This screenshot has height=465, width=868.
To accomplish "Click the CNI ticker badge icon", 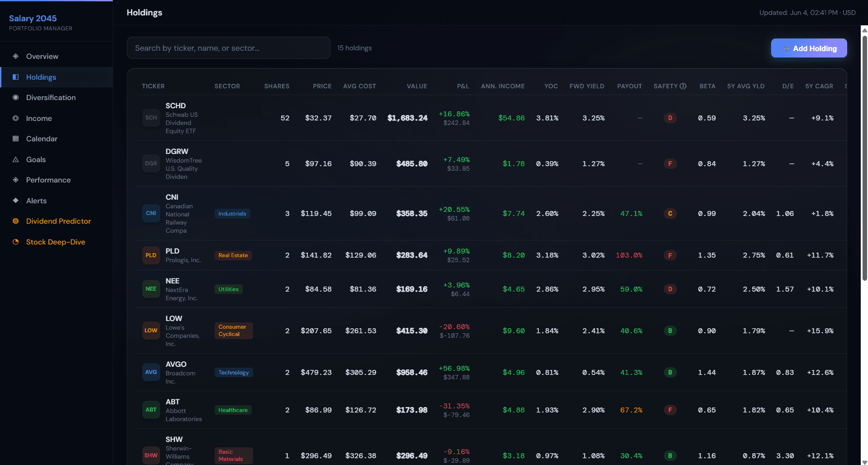I will (151, 213).
